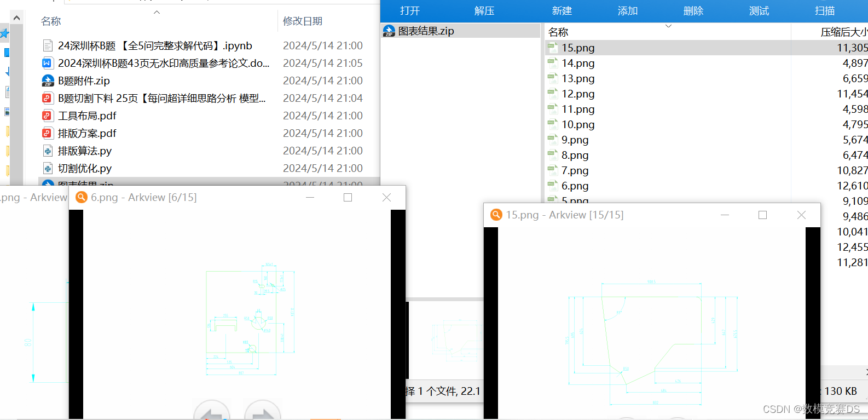Screen dimensions: 868x420
Task: Click the ipynb file icon for 24深圳杯B题
Action: [48, 45]
